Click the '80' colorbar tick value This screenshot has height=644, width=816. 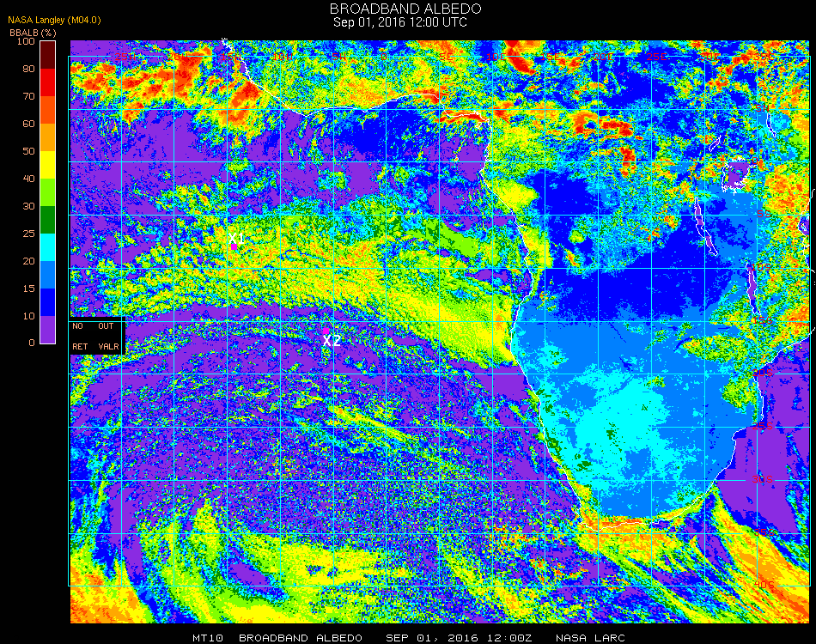coord(28,69)
